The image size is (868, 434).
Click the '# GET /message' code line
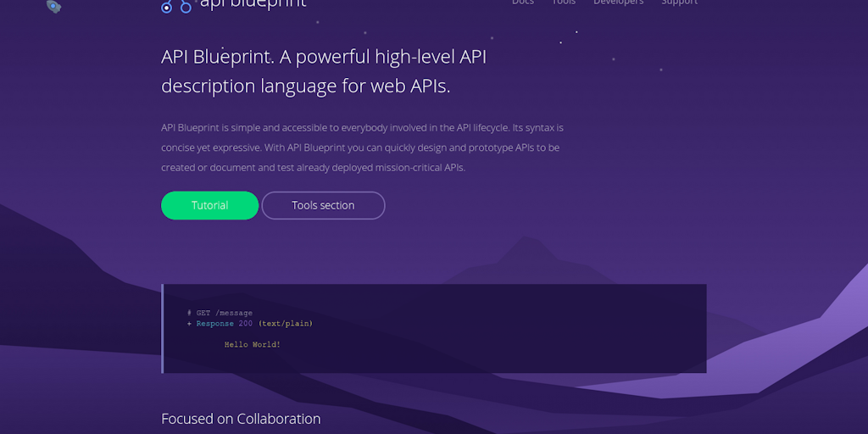coord(220,313)
